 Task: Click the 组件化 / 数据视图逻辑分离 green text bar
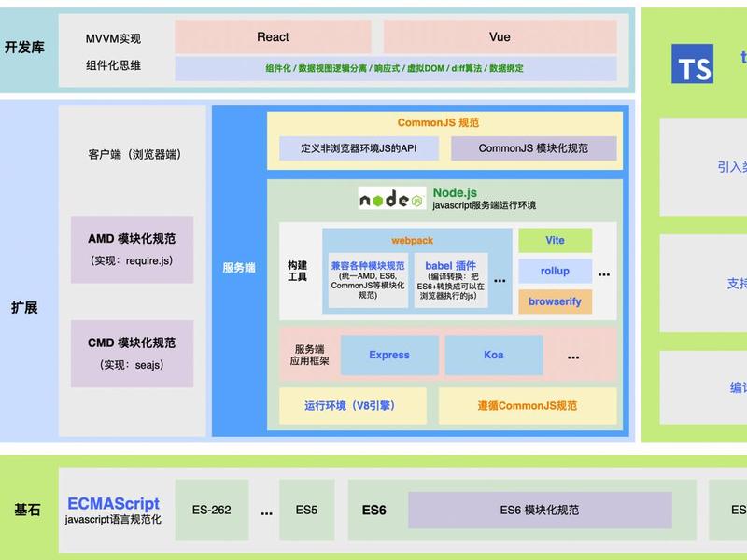click(395, 68)
